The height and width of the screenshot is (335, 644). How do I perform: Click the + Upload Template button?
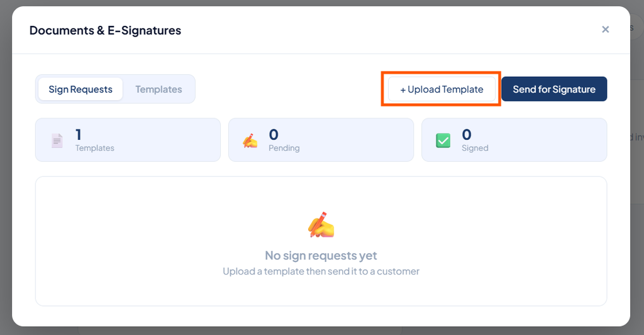tap(441, 89)
